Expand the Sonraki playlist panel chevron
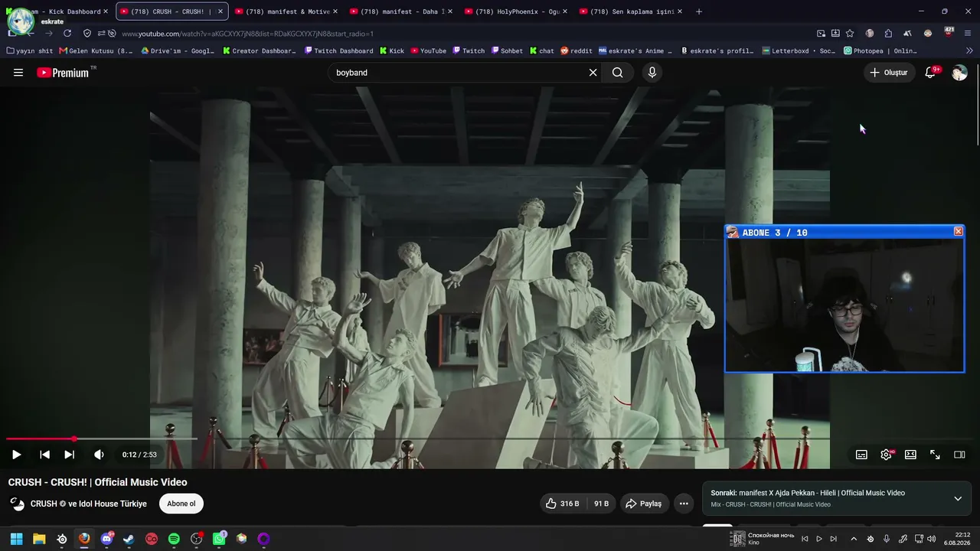 [x=958, y=498]
